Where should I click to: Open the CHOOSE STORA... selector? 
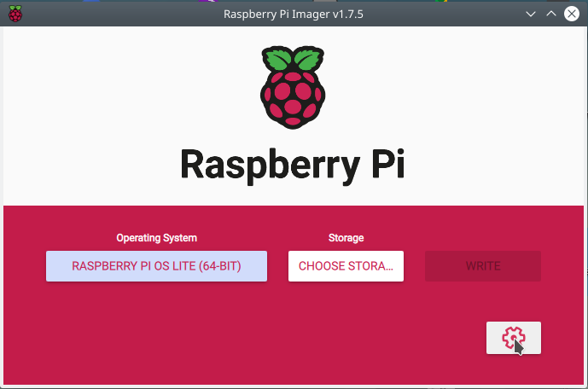(x=346, y=266)
